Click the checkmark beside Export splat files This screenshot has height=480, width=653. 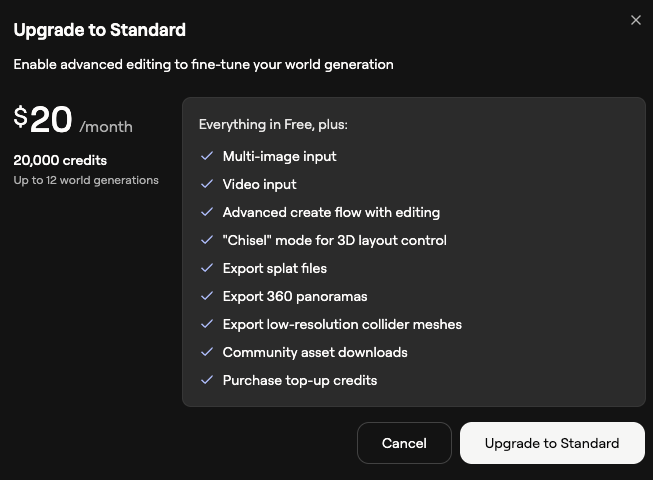point(207,268)
